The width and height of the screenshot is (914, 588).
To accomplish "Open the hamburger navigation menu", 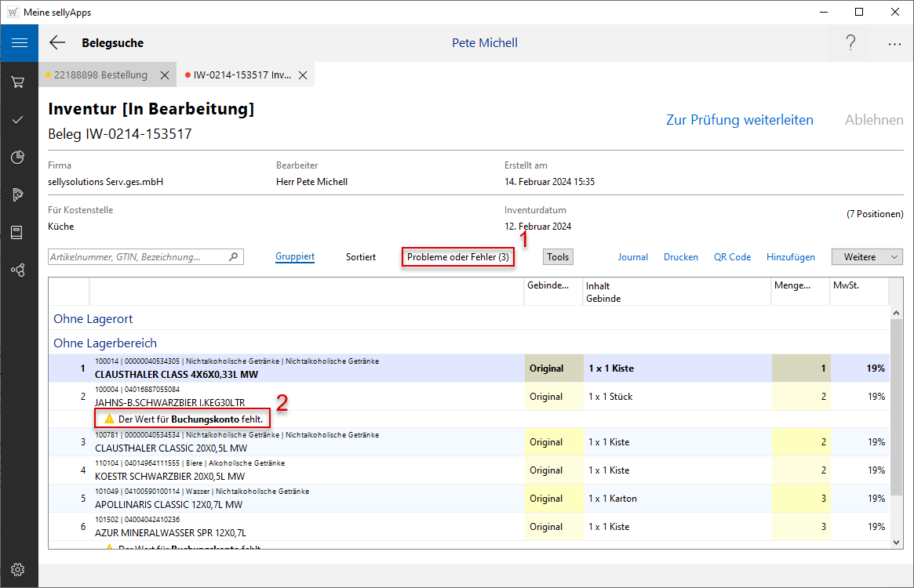I will (19, 43).
